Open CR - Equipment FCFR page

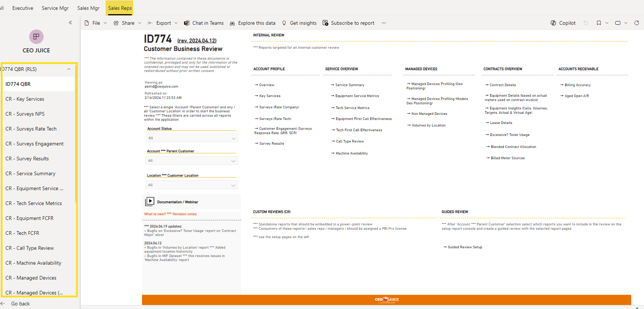(38, 218)
